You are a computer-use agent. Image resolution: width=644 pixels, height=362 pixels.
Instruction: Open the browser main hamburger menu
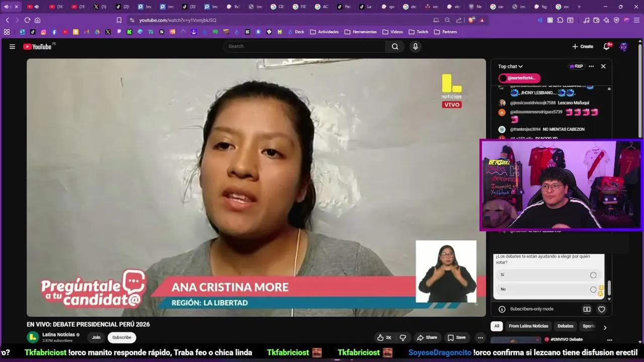[x=636, y=20]
